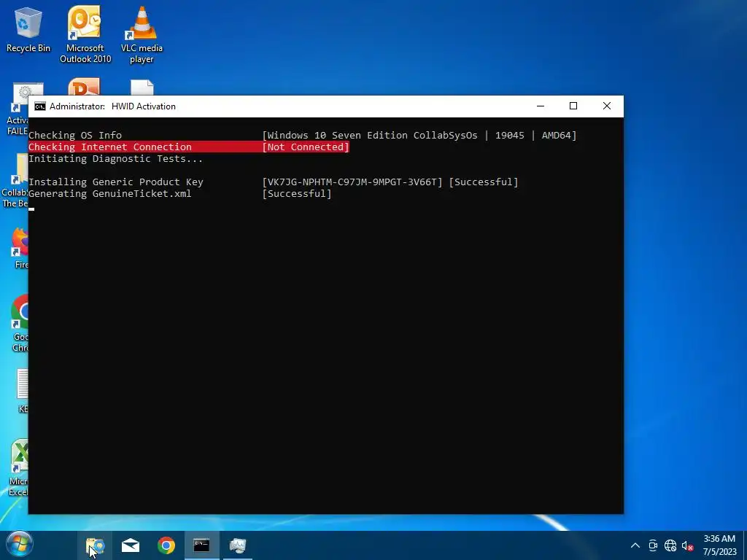Click the OS info 'Windows 10 Seven Edition CollabSysOs' text
Image resolution: width=747 pixels, height=560 pixels.
point(372,135)
